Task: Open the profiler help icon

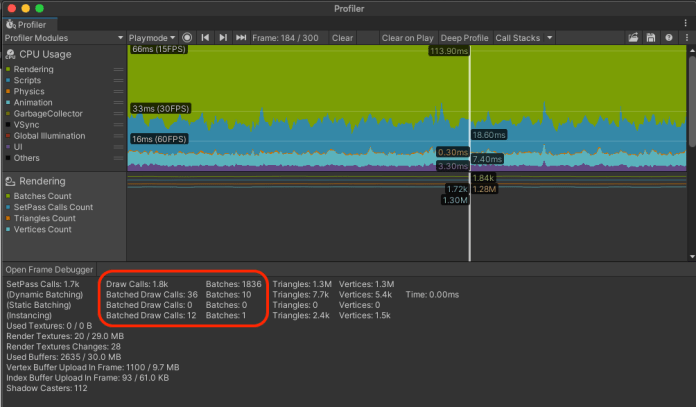Action: point(668,38)
